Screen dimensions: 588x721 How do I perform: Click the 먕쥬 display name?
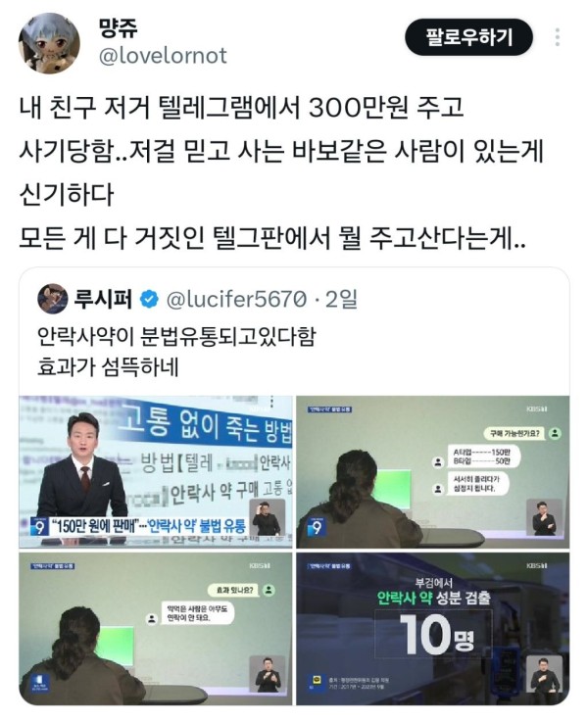118,28
